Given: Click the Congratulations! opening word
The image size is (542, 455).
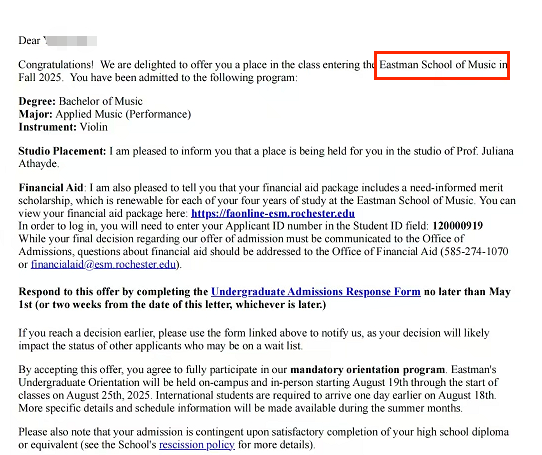Looking at the screenshot, I should click(56, 65).
